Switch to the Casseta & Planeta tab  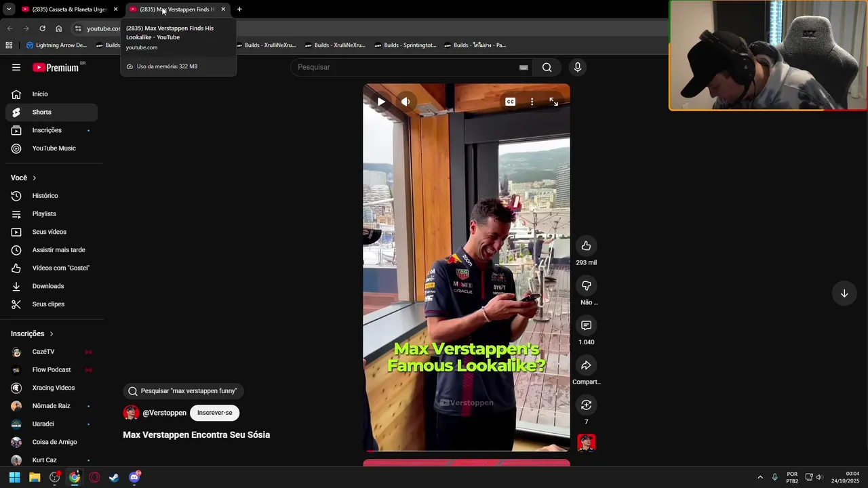68,9
